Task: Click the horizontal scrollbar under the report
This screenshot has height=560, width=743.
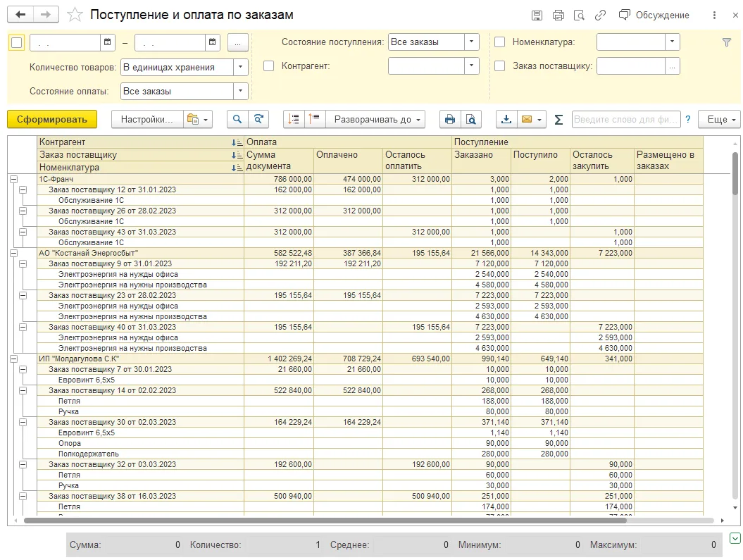Action: pyautogui.click(x=325, y=521)
